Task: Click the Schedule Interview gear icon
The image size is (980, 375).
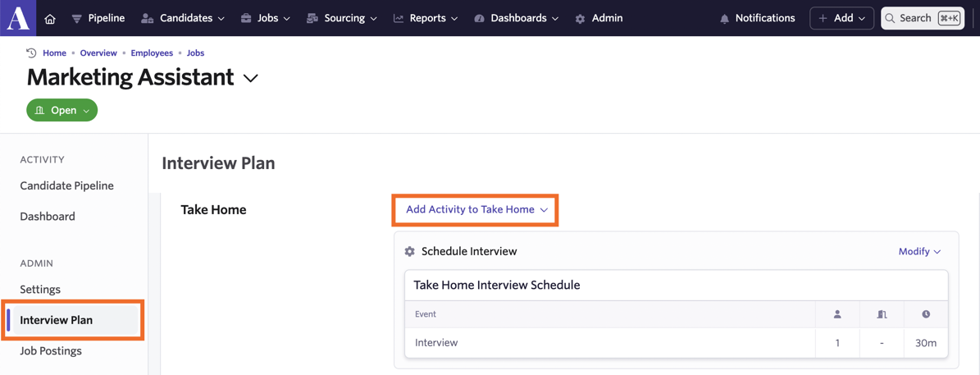Action: pyautogui.click(x=409, y=251)
